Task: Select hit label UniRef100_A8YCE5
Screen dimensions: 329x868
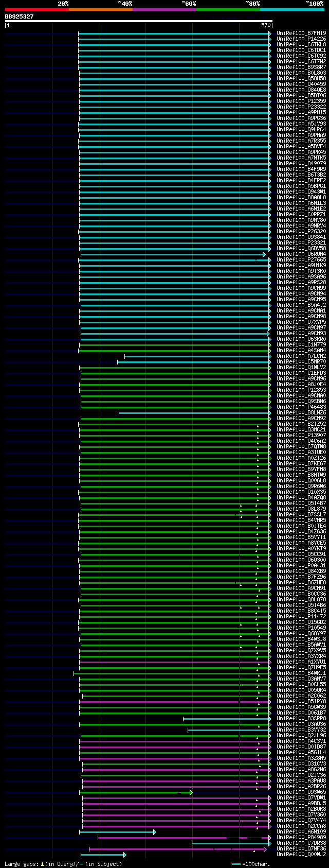Action: point(301,543)
